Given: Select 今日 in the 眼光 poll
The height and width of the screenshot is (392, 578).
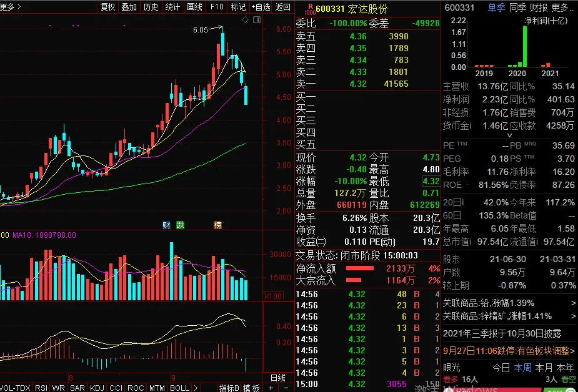Looking at the screenshot, I should [501, 367].
